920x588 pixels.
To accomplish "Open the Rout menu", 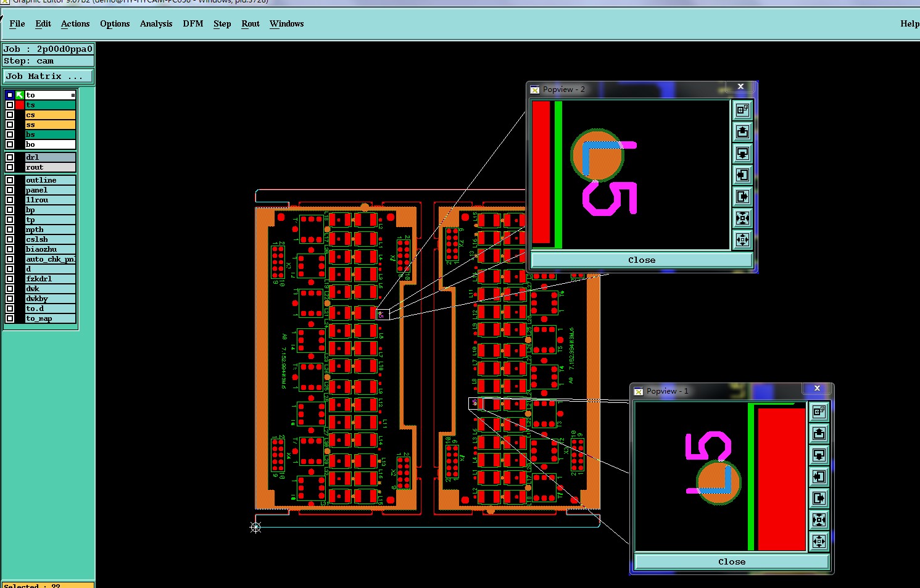I will pyautogui.click(x=251, y=24).
